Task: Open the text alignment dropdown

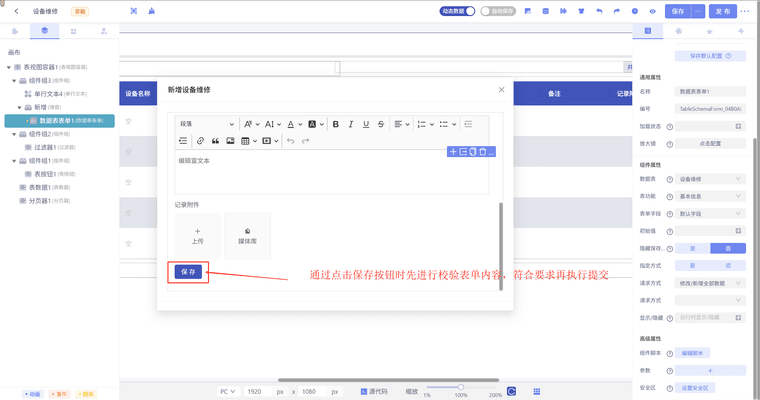Action: tap(401, 124)
